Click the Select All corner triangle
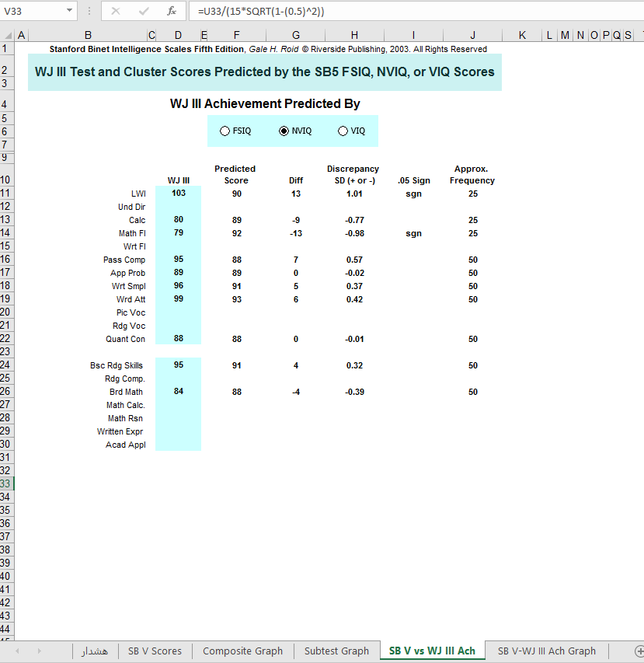Viewport: 644px width, 663px height. coord(9,36)
